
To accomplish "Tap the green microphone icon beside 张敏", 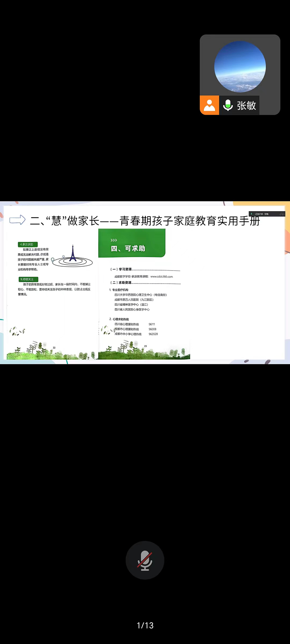I will [x=228, y=105].
